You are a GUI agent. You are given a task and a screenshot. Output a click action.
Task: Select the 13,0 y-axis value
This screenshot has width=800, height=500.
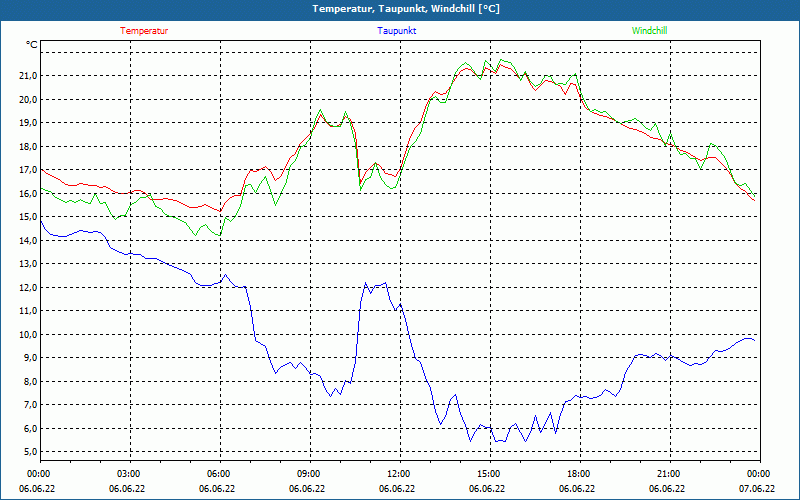click(x=29, y=264)
